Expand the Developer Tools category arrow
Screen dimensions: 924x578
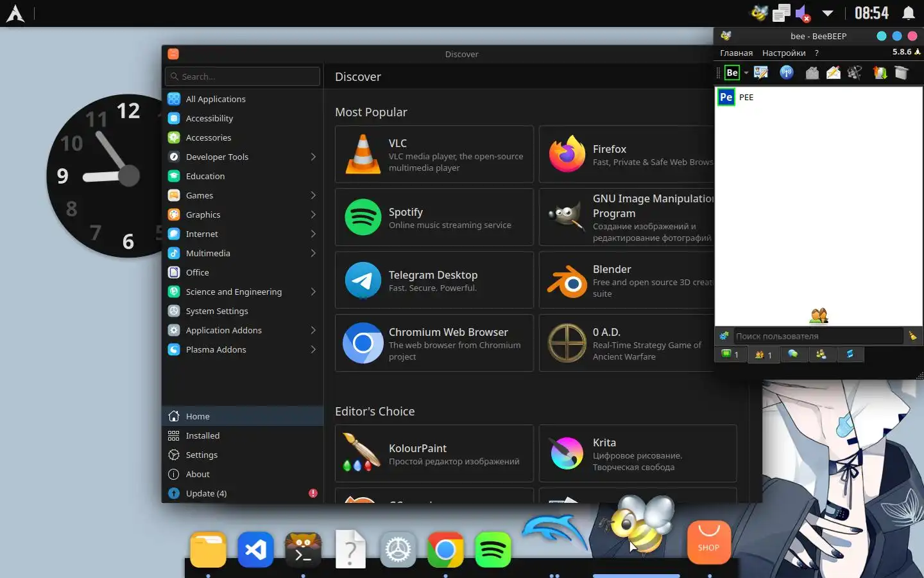click(x=313, y=157)
